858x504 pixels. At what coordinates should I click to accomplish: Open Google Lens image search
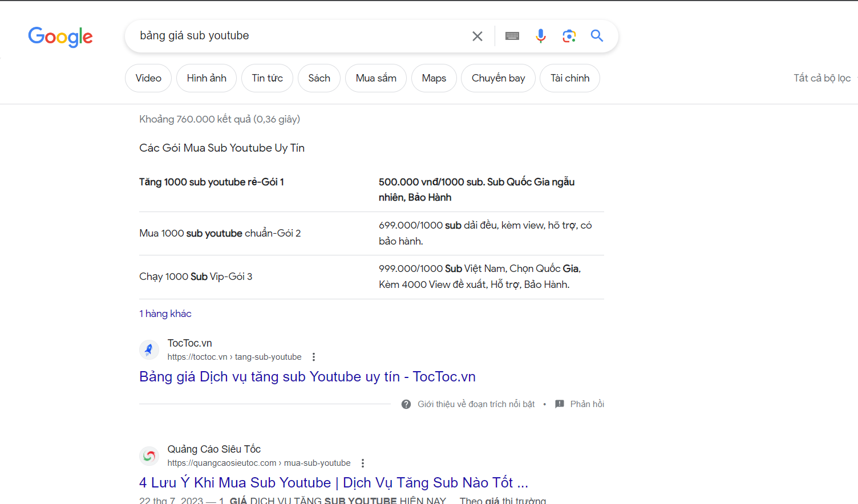coord(569,36)
